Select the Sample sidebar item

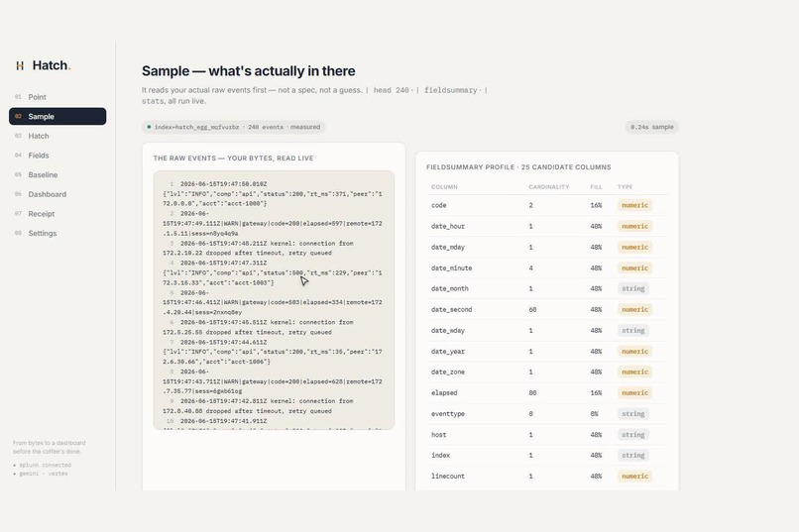click(x=57, y=116)
